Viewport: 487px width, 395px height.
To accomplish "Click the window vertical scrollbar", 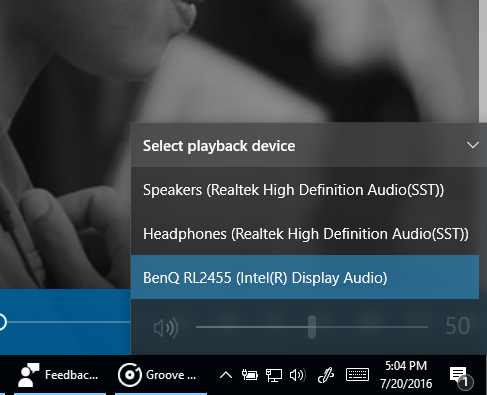I will point(483,61).
